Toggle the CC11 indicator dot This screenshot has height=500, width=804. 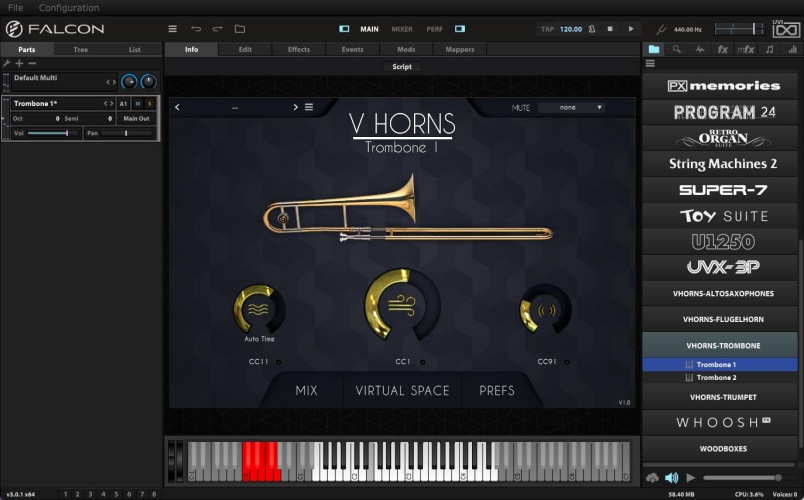coord(278,362)
